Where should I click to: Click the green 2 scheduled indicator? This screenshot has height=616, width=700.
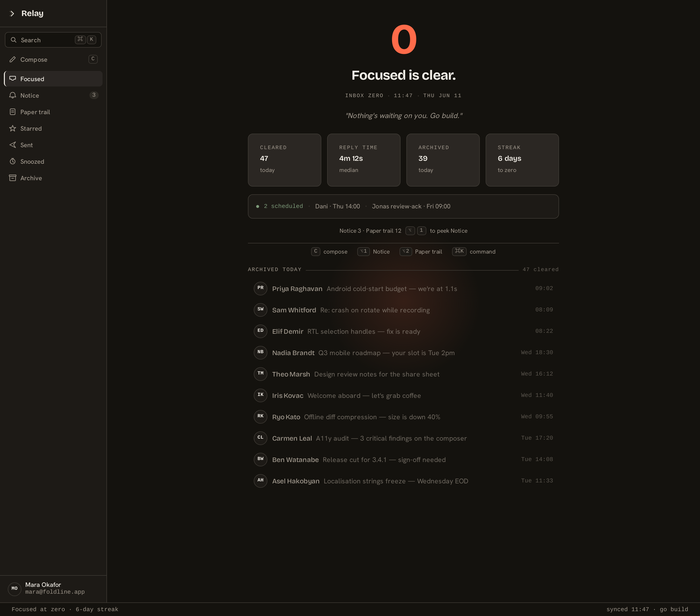click(280, 206)
